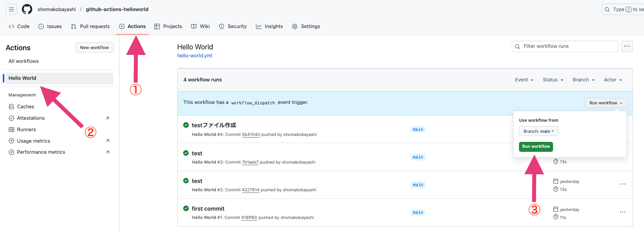Open the testファイル作成 workflow run
This screenshot has width=644, height=232.
(x=214, y=125)
